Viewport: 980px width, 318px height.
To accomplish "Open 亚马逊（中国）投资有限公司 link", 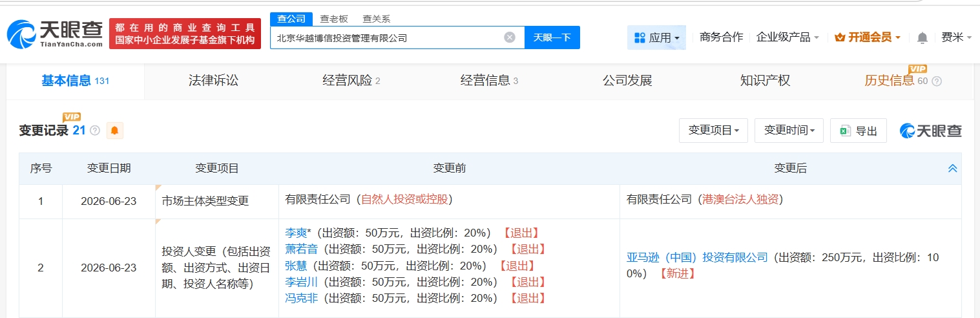I will click(697, 257).
